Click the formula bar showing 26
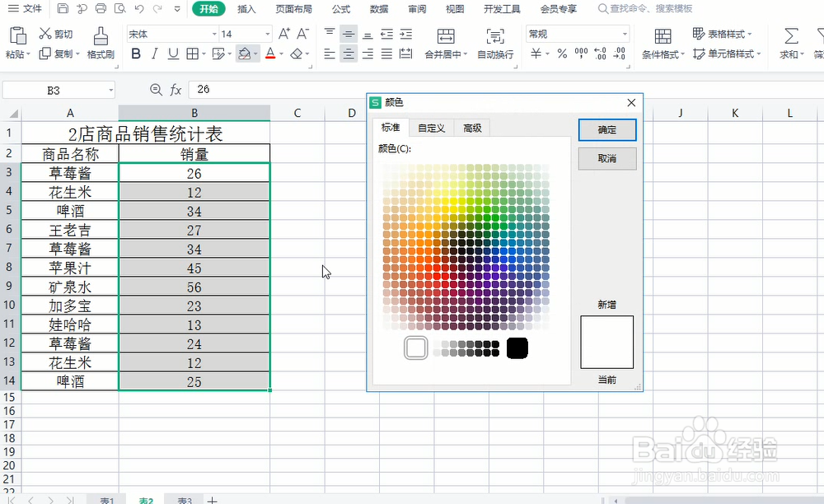 pyautogui.click(x=504, y=90)
